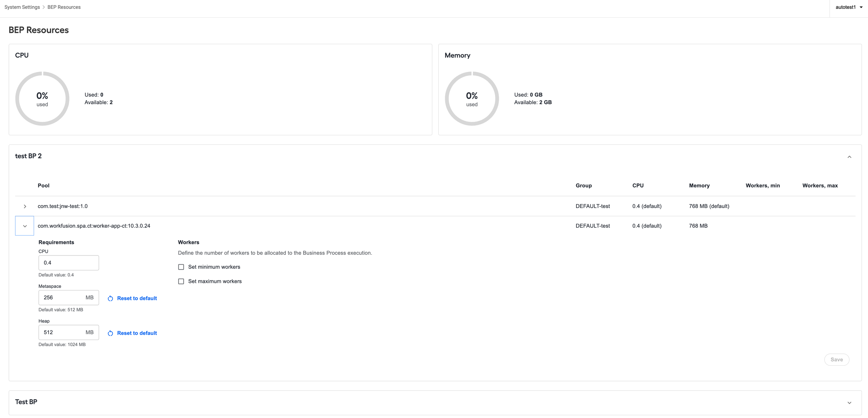Click DEFAULT-test group in worker-app-ct row

(x=593, y=226)
